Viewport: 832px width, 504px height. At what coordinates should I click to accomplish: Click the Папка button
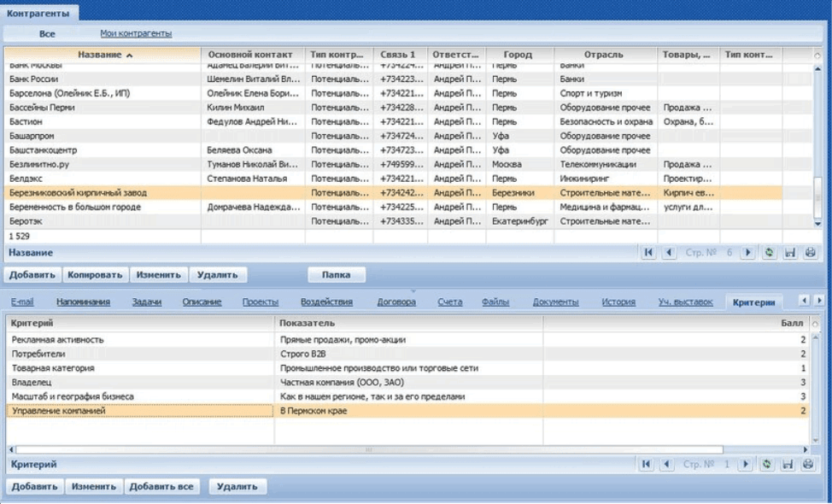[x=336, y=275]
